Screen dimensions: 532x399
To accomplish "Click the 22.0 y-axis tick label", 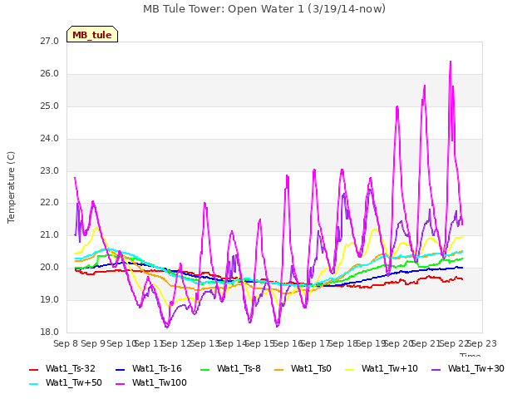I will click(49, 203).
